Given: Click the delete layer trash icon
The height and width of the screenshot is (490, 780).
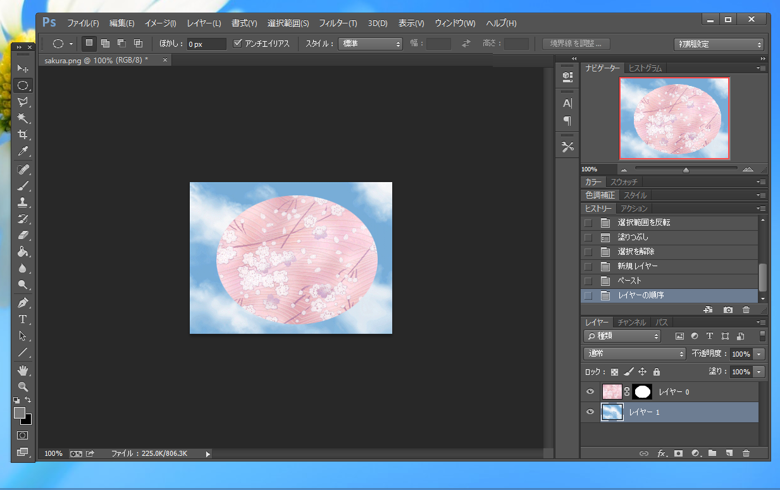Looking at the screenshot, I should pyautogui.click(x=745, y=453).
